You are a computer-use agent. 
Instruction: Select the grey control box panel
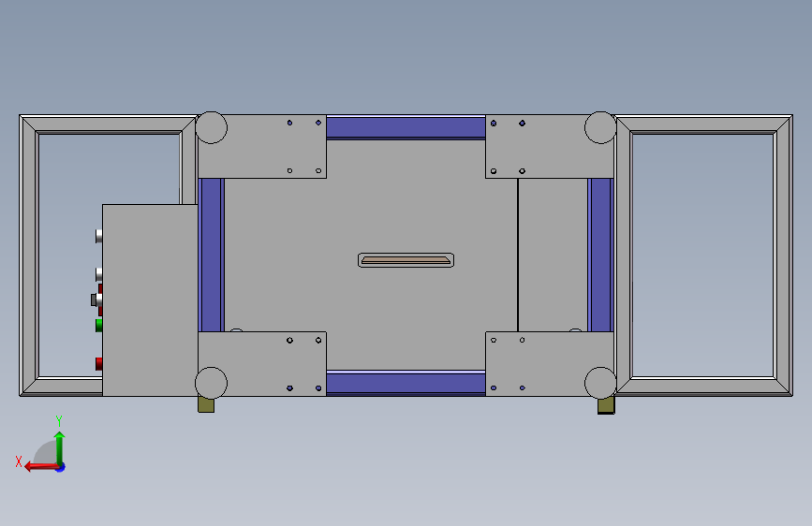pyautogui.click(x=150, y=300)
